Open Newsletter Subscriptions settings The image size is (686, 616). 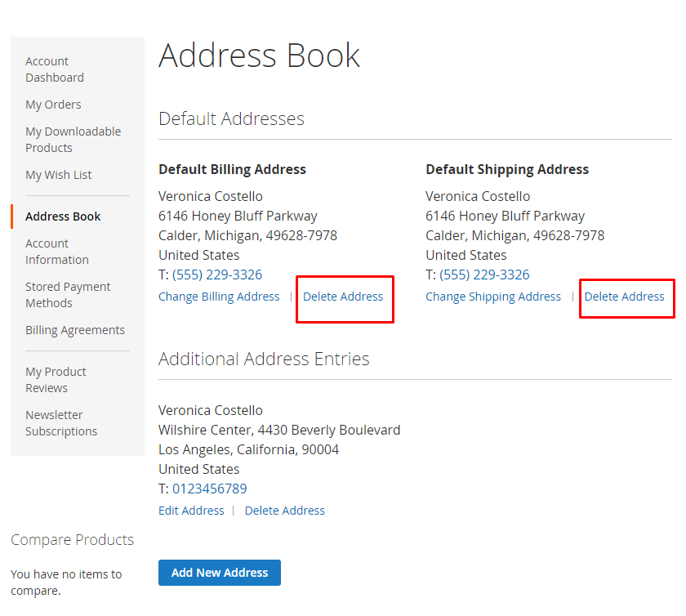click(x=61, y=423)
